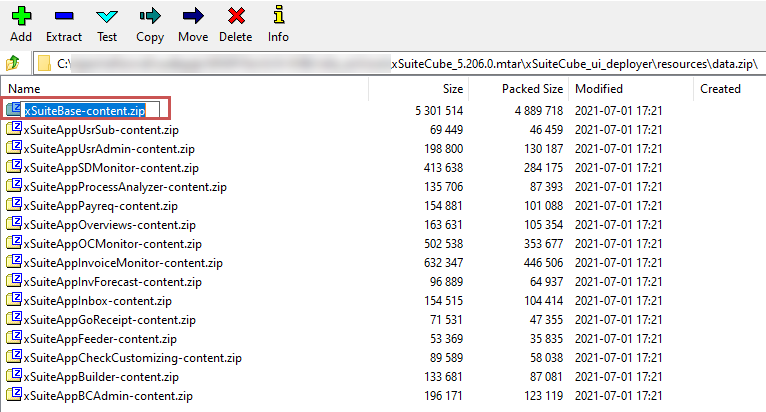Select xSuiteAppFeeder-content.zip file
The height and width of the screenshot is (412, 766).
tap(100, 339)
